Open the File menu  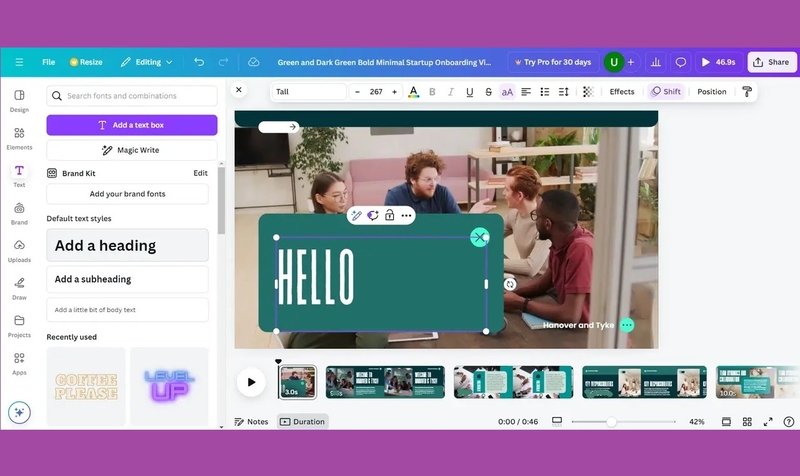[48, 62]
